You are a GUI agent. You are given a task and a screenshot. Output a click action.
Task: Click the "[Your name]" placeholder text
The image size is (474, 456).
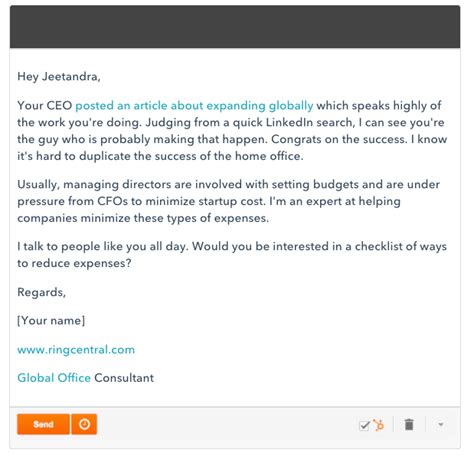point(51,321)
